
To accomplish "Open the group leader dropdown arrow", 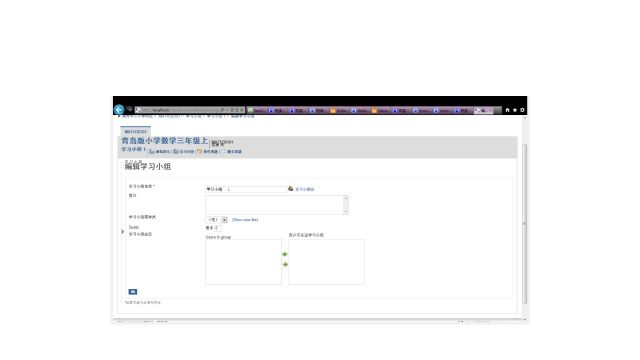I will click(224, 220).
